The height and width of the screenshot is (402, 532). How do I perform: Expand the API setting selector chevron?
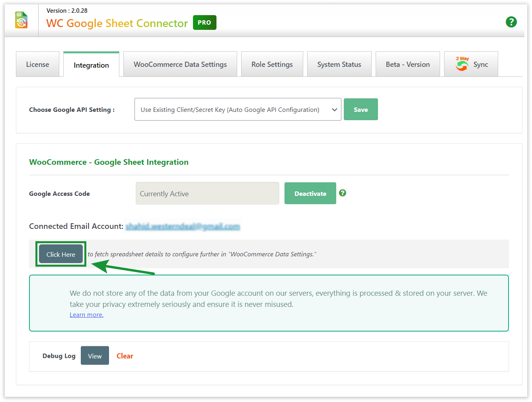(x=335, y=109)
